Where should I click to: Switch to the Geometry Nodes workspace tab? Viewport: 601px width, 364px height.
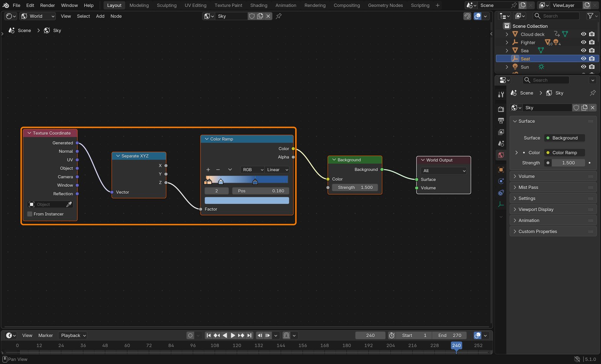tap(385, 5)
